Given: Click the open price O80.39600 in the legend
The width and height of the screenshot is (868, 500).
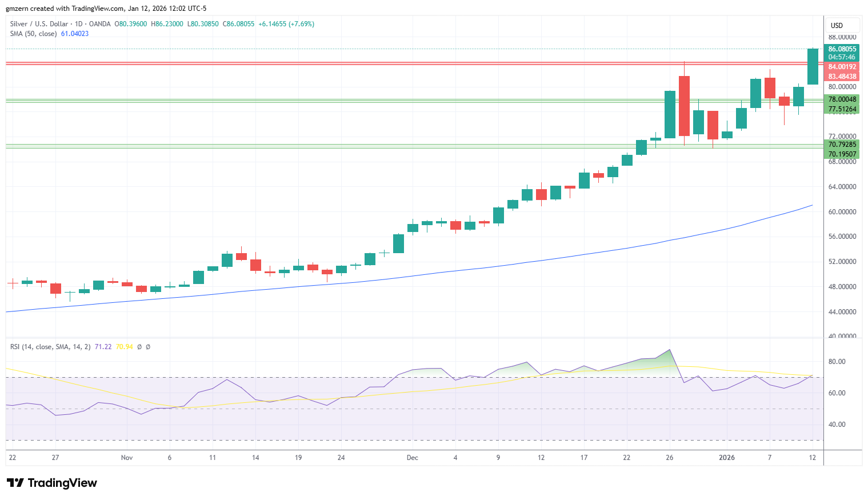Looking at the screenshot, I should click(x=131, y=24).
